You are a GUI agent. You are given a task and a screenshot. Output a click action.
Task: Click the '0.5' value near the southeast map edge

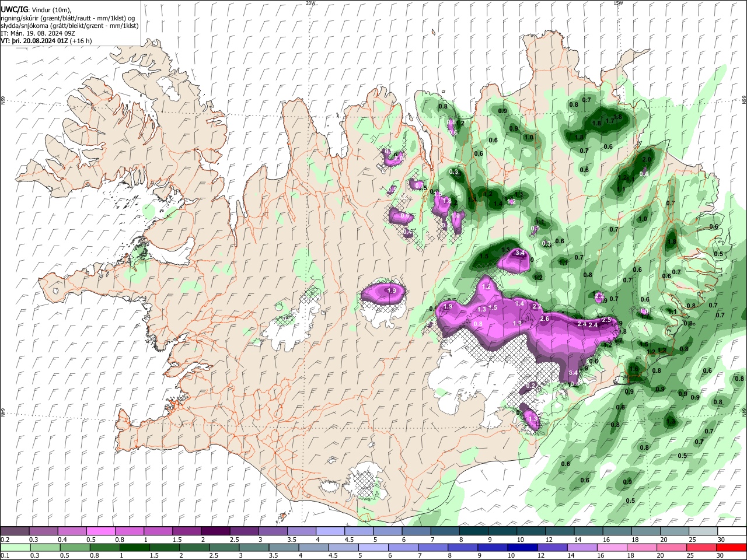click(x=630, y=501)
